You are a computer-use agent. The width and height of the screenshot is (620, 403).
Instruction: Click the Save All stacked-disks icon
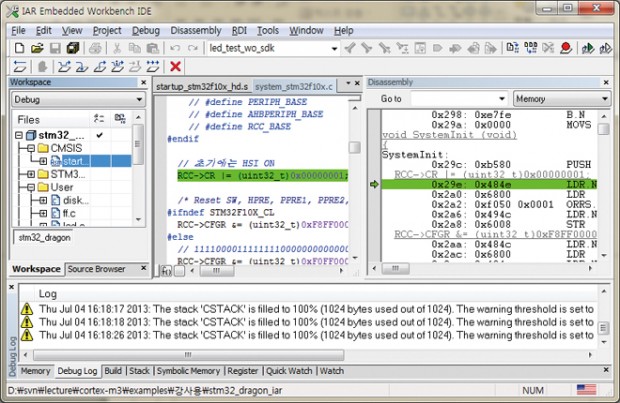[73, 48]
